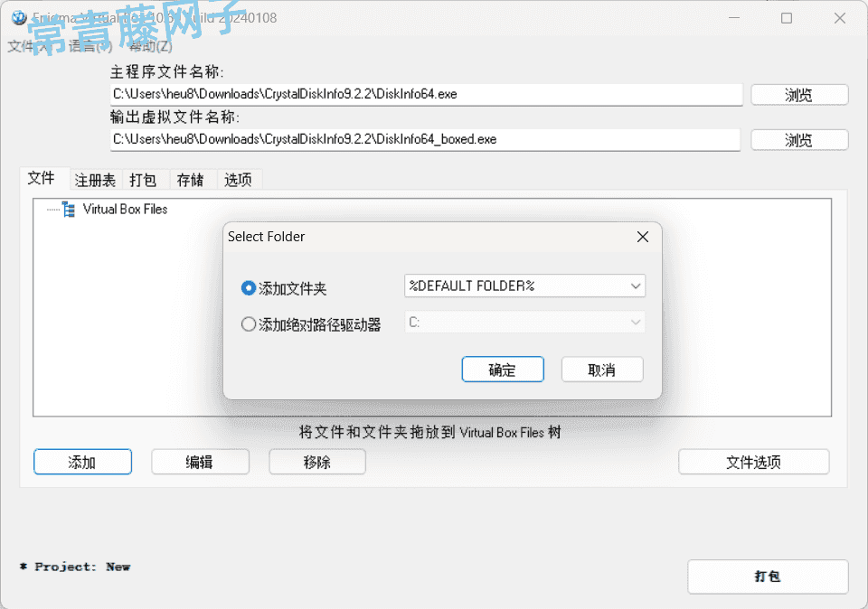This screenshot has width=868, height=609.
Task: Open the %DEFAULT FOLDER% dropdown
Action: (524, 286)
